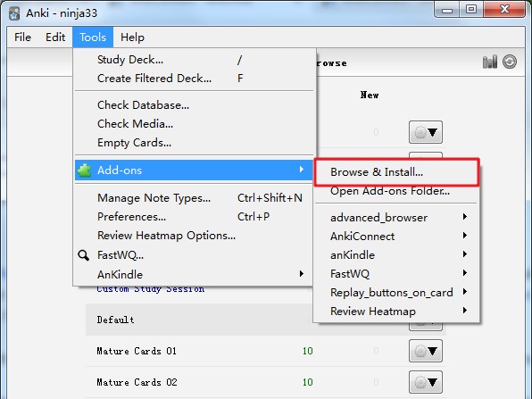
Task: Open the topmost deck gear dropdown
Action: 426,132
